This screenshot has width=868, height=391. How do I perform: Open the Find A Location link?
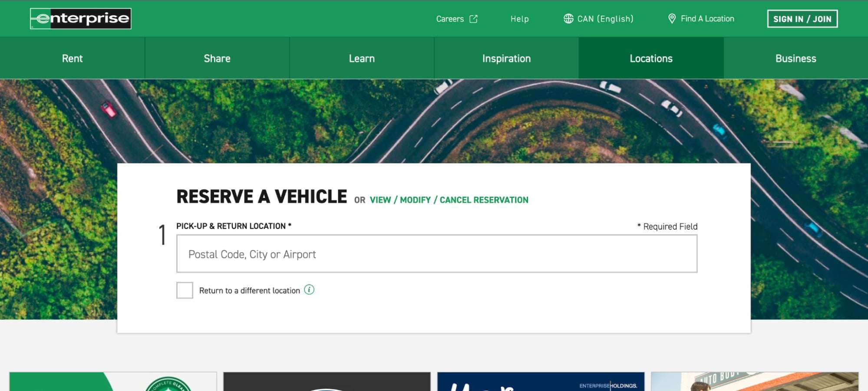click(701, 19)
